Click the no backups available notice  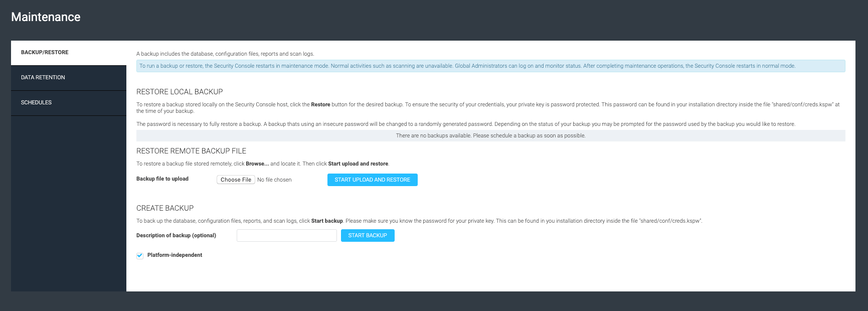(491, 135)
